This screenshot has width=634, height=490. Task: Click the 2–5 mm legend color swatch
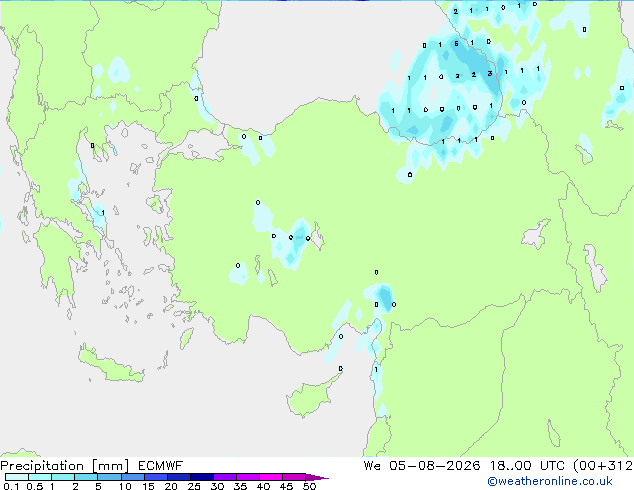[x=86, y=477]
